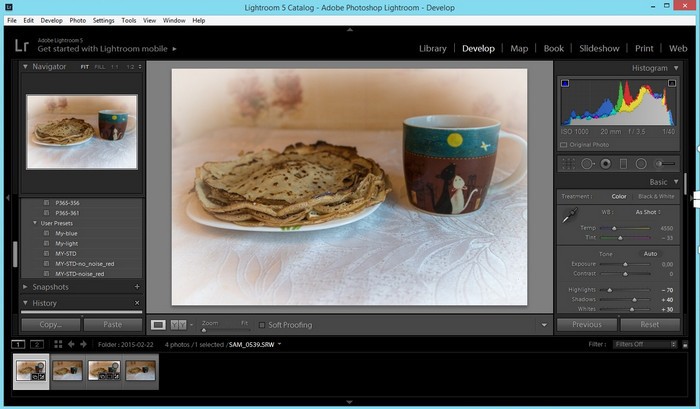Collapse the User Presets folder
700x409 pixels.
point(35,223)
